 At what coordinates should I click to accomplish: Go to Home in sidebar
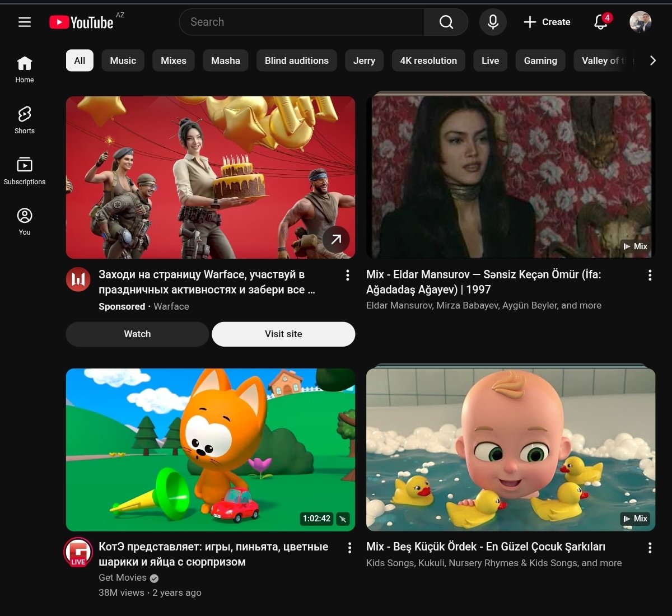click(x=25, y=69)
